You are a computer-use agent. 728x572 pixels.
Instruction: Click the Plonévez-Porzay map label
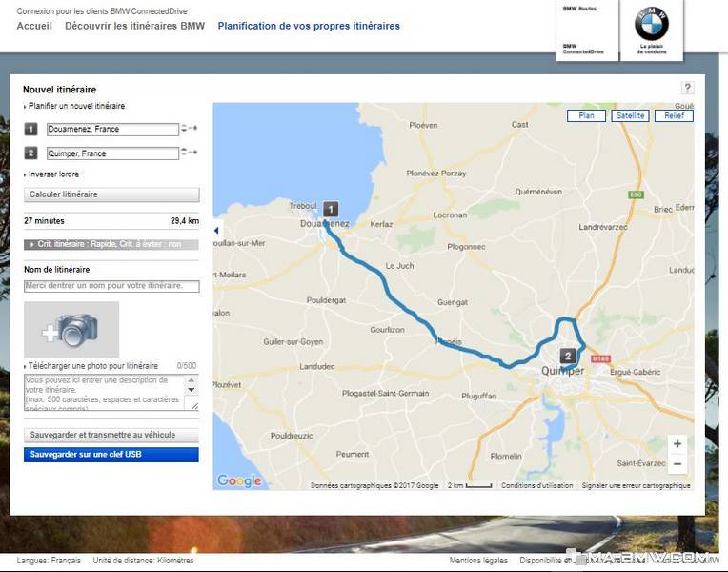click(436, 174)
